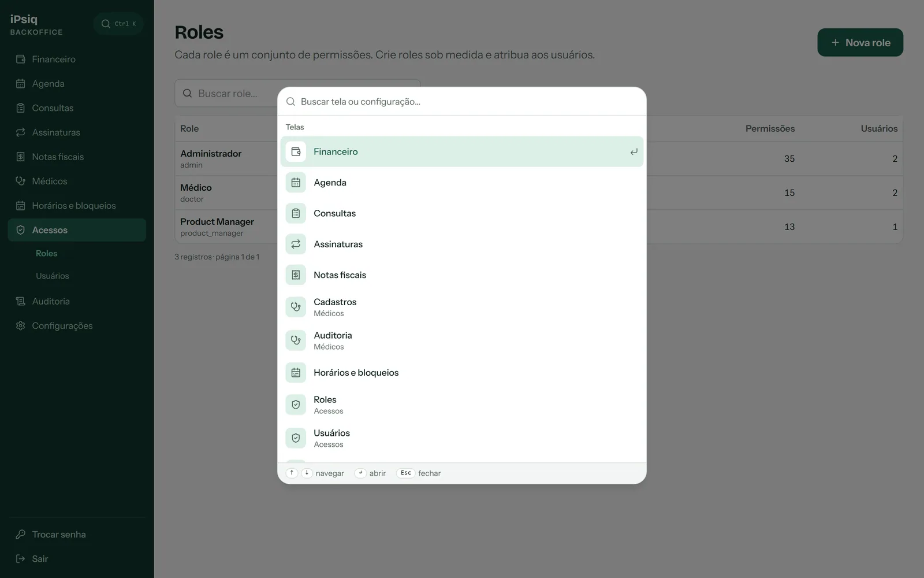
Task: Click the stethoscope icon beside Auditoria Médicos
Action: point(296,340)
